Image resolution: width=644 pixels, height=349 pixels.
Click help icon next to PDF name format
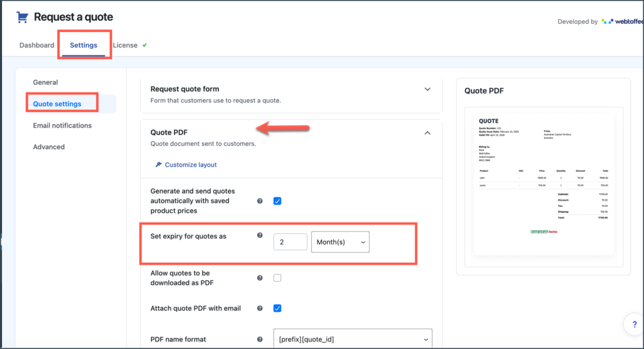pos(260,340)
